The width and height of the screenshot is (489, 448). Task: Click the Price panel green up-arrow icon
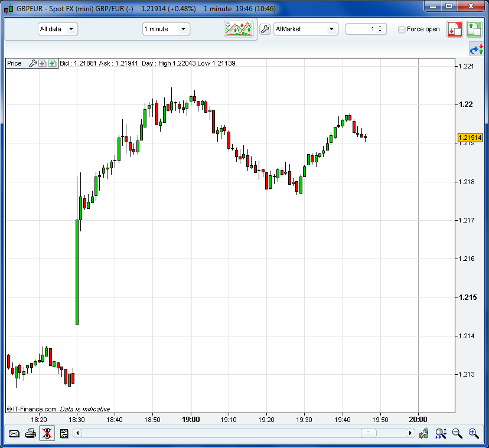click(x=52, y=63)
